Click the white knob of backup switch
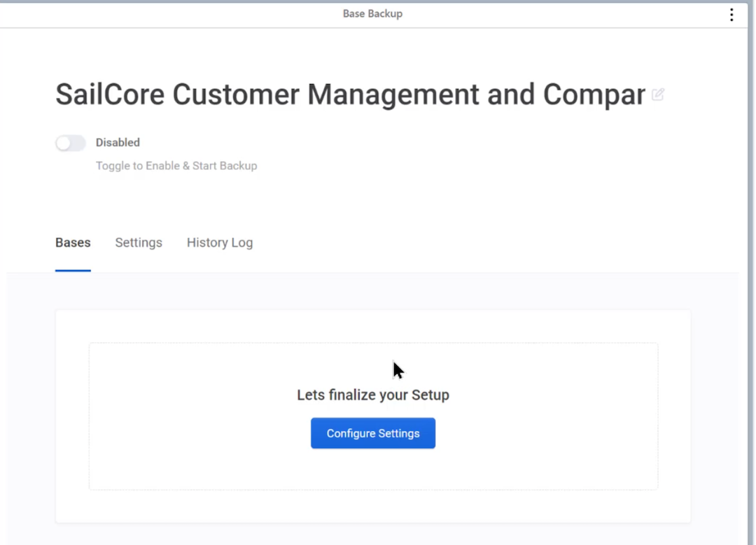 [63, 143]
